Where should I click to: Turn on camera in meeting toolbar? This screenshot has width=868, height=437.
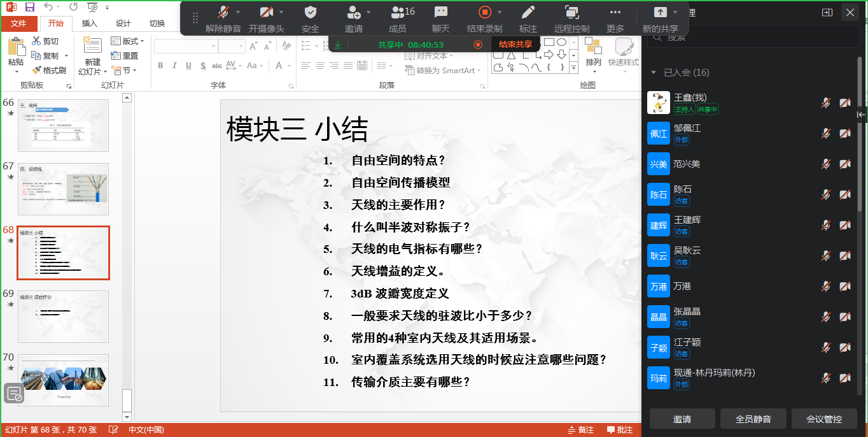[x=267, y=13]
